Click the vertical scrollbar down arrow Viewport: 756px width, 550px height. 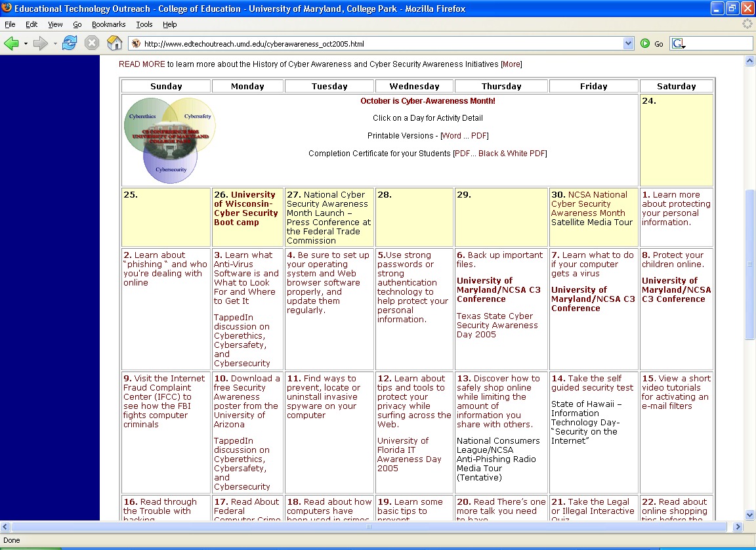coord(749,515)
